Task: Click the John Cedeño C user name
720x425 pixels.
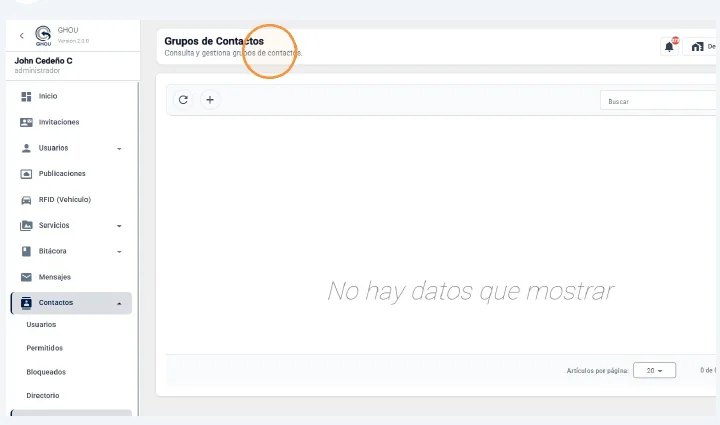Action: coord(43,61)
